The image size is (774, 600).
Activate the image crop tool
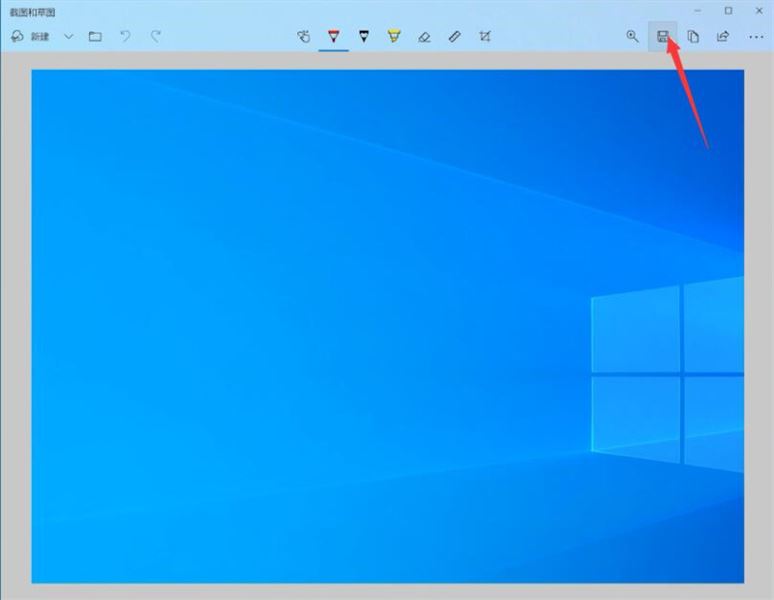[485, 36]
